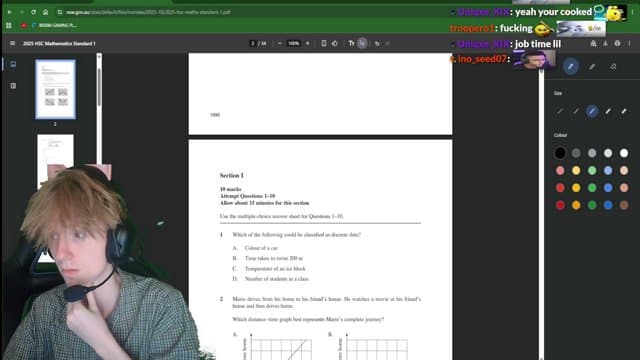View site information icon in address bar
Screen dimensions: 640x360
pyautogui.click(x=60, y=12)
